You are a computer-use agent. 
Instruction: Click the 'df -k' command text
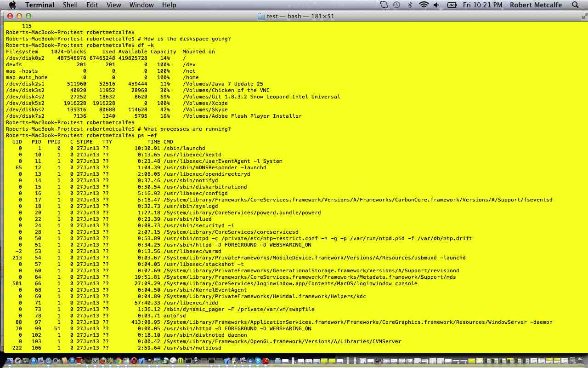click(146, 45)
